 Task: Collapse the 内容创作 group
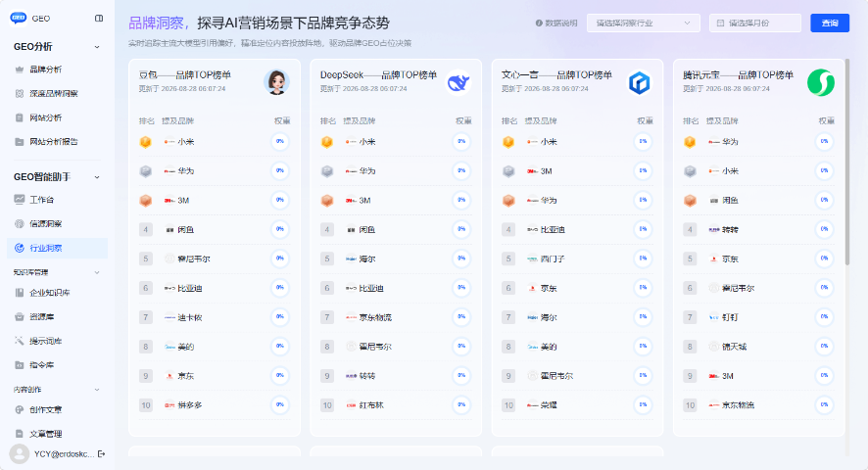coord(97,390)
